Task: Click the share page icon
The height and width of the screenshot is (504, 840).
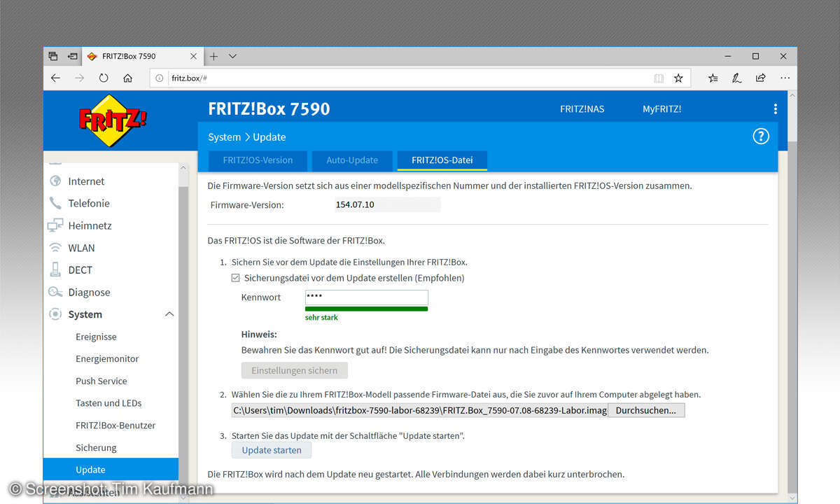Action: (x=761, y=78)
